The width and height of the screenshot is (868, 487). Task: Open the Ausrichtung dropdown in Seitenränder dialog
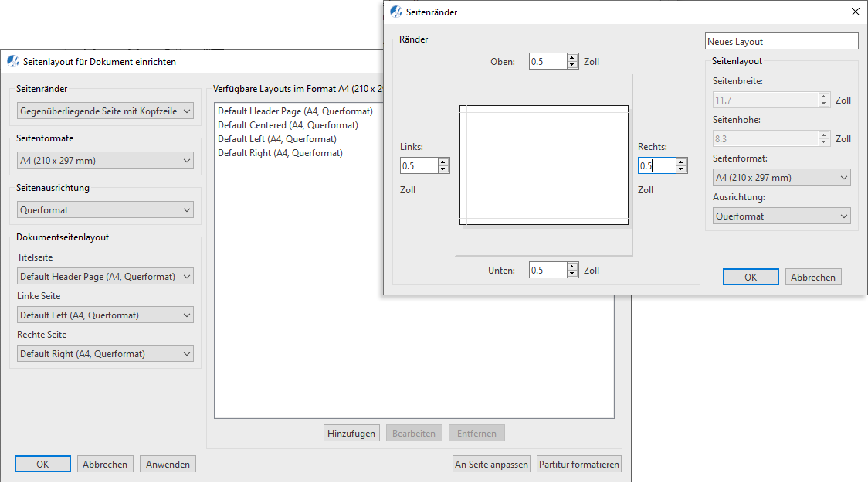click(x=781, y=216)
